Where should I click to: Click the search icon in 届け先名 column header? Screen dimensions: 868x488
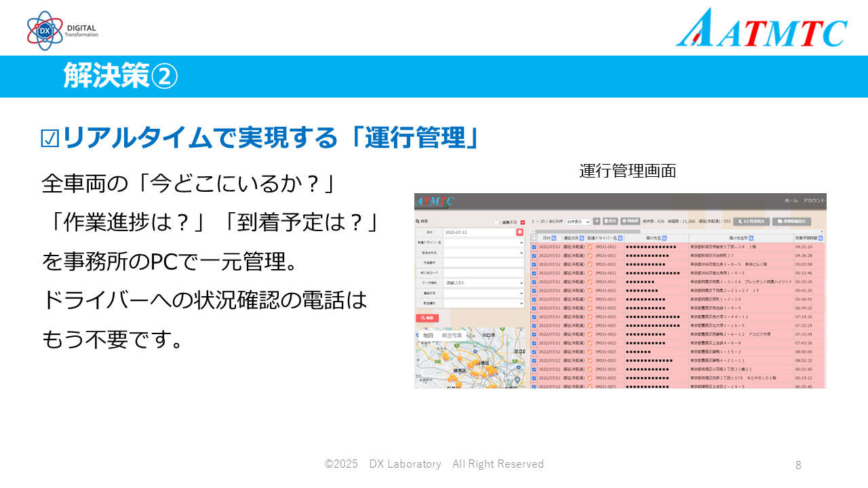pos(664,239)
